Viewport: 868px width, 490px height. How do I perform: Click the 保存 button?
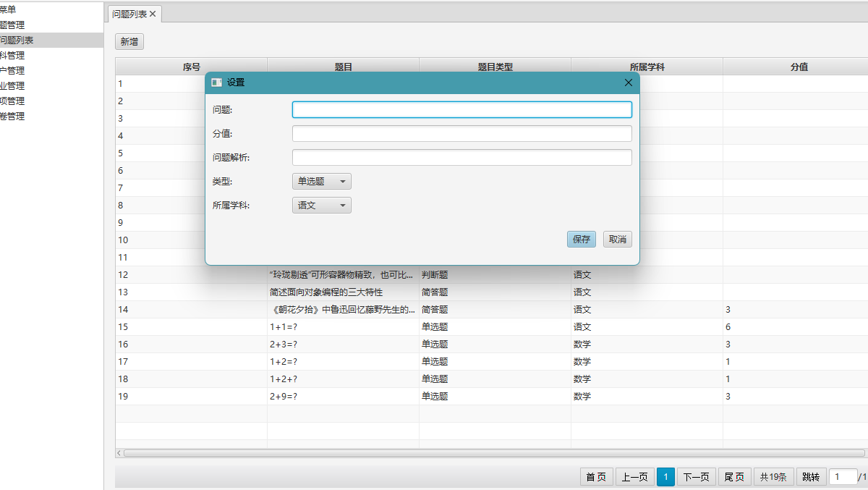pyautogui.click(x=581, y=240)
